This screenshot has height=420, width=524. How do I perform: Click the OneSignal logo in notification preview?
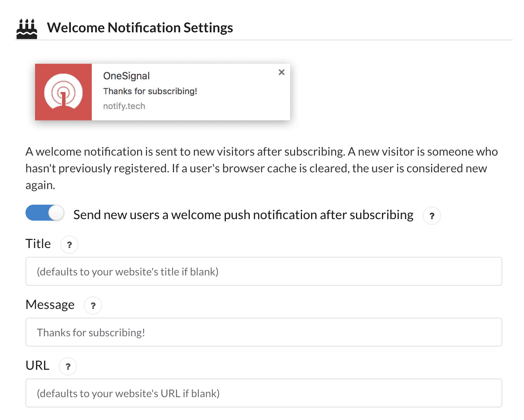point(63,92)
